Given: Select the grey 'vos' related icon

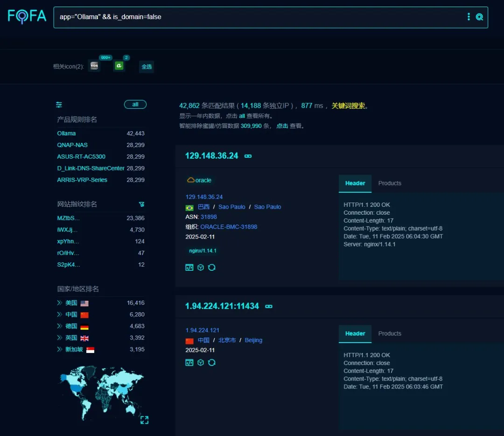Looking at the screenshot, I should pyautogui.click(x=94, y=66).
